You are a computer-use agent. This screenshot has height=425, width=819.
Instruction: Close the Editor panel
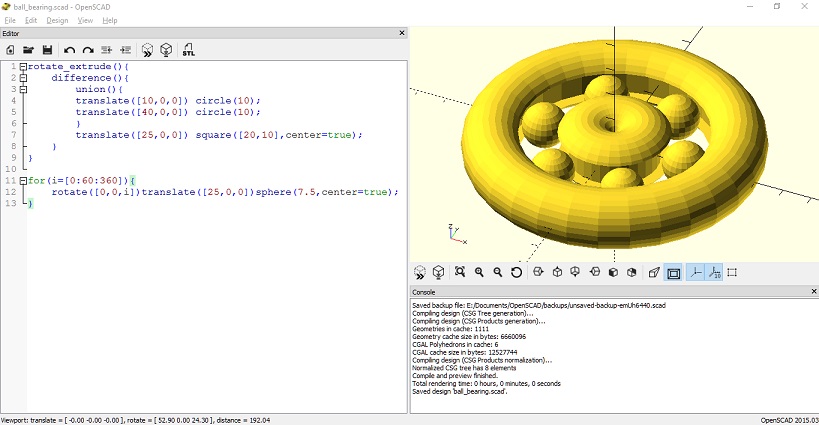pos(402,33)
